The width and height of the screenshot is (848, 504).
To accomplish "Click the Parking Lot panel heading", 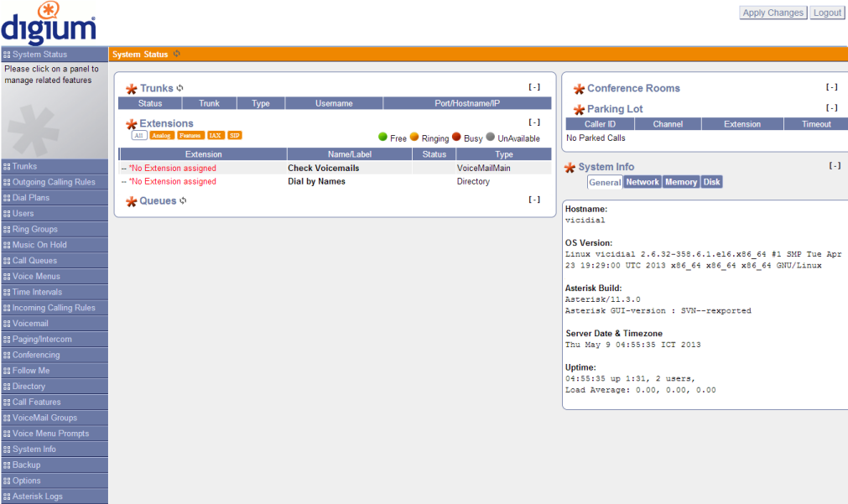I will [615, 109].
